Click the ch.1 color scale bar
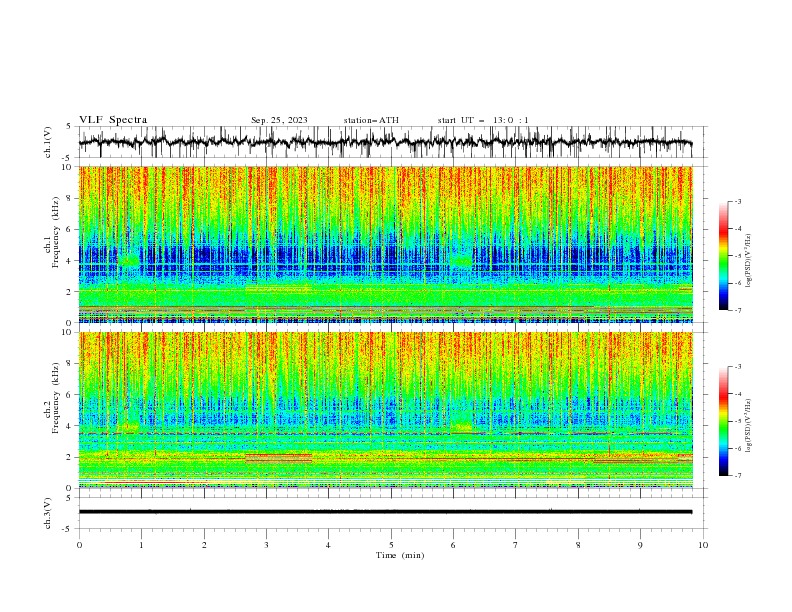Image resolution: width=792 pixels, height=612 pixels. [723, 256]
